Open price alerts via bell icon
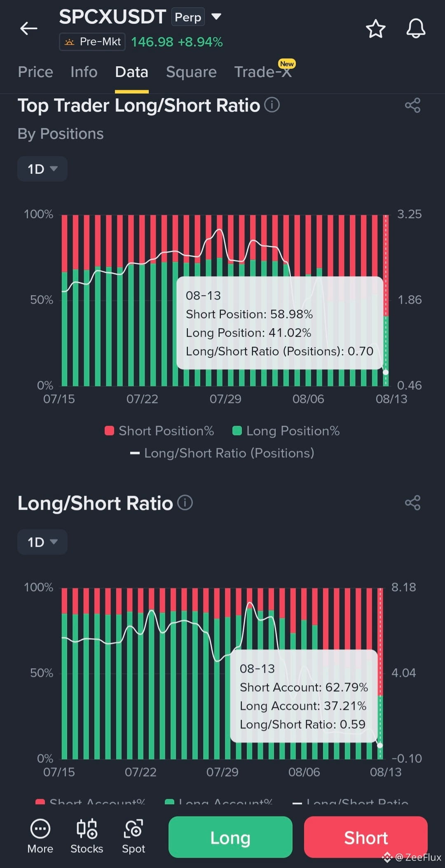 (416, 29)
